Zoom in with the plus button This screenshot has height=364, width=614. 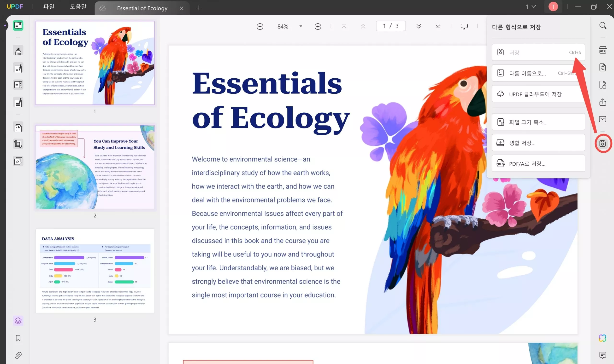tap(318, 27)
